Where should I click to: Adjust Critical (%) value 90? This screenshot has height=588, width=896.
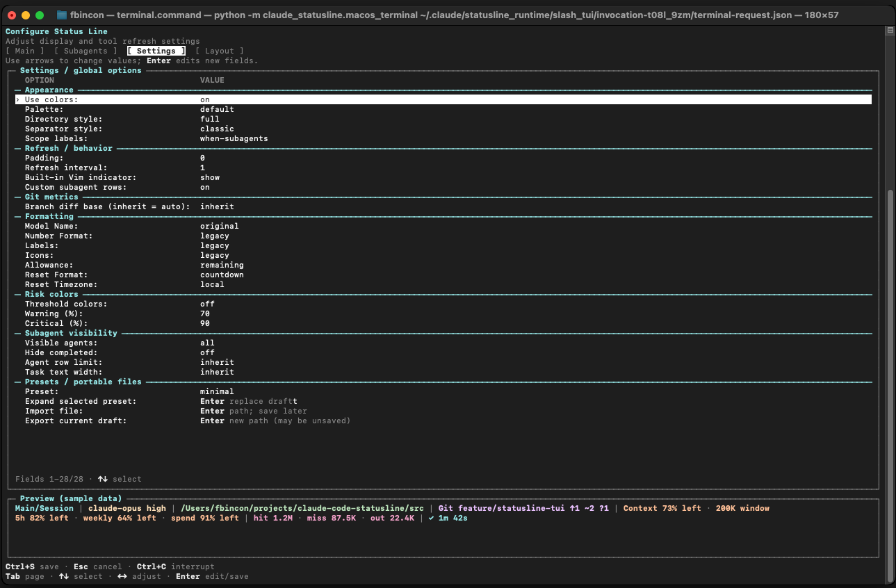[205, 323]
